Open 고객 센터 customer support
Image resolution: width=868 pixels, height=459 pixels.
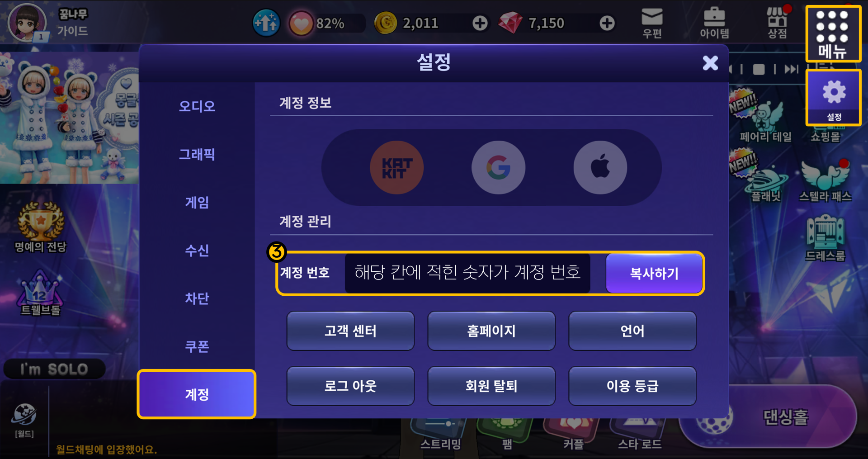350,331
